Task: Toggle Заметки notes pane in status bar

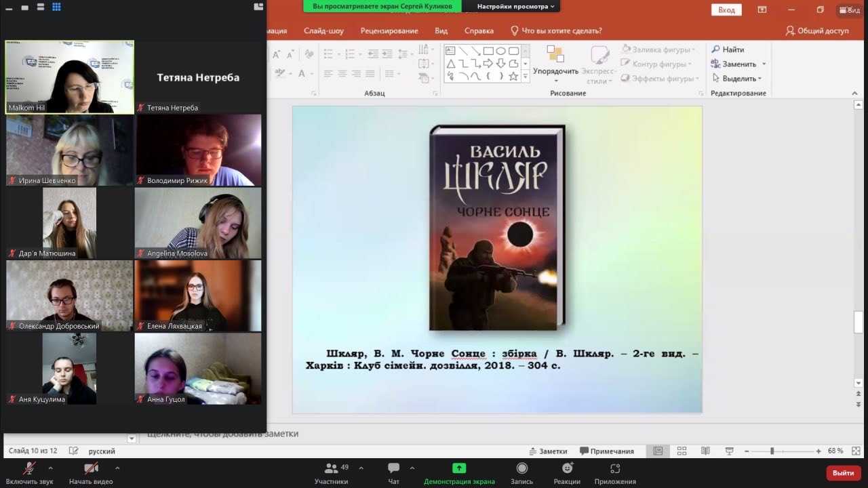Action: pyautogui.click(x=548, y=451)
